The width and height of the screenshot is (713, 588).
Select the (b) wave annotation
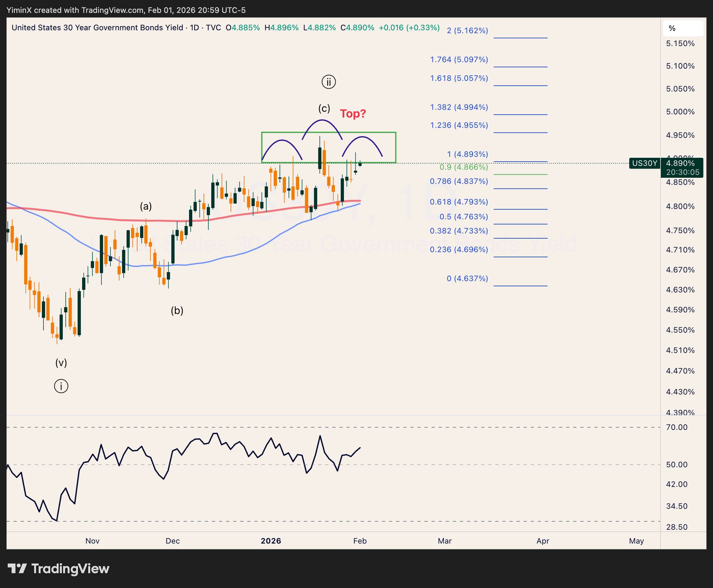pyautogui.click(x=177, y=310)
